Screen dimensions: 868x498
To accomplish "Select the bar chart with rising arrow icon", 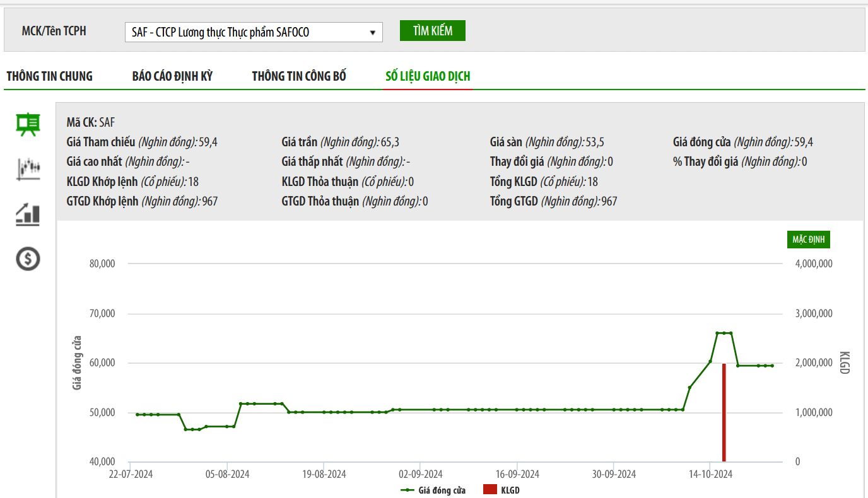I will [x=28, y=214].
